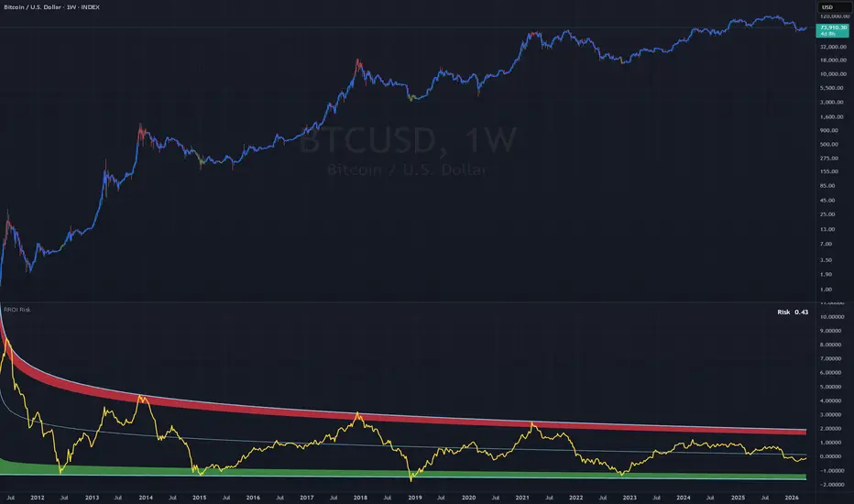Click -1.00000 on the risk axis

point(832,471)
